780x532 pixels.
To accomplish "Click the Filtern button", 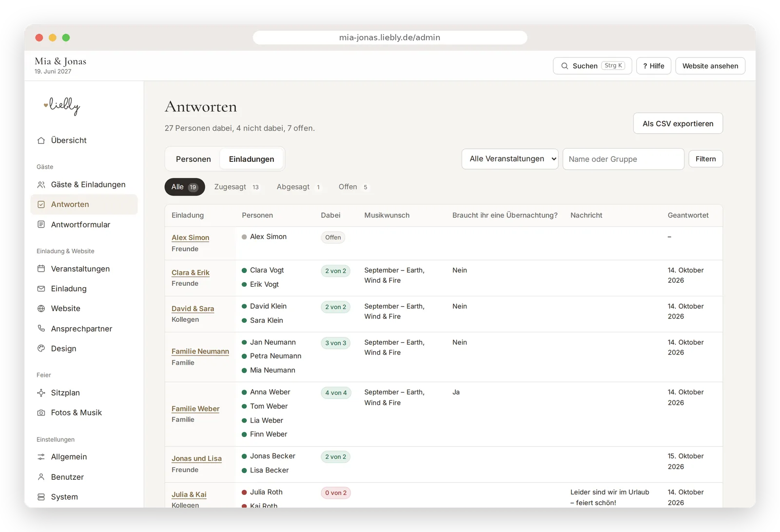I will click(x=706, y=159).
